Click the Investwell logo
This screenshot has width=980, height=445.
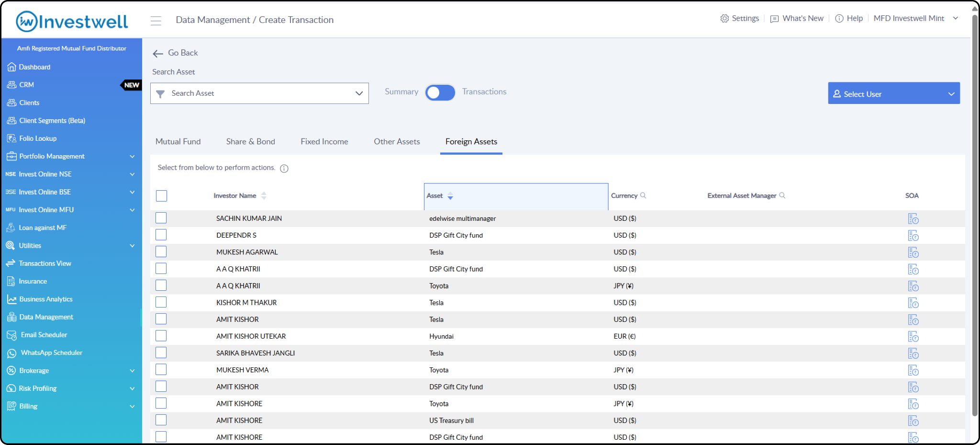(x=72, y=21)
